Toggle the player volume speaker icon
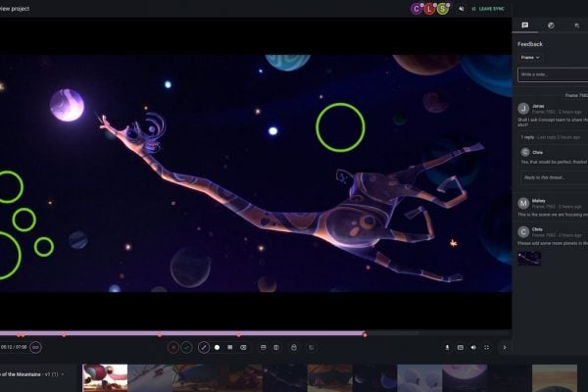Viewport: 588px width, 392px height. click(473, 347)
